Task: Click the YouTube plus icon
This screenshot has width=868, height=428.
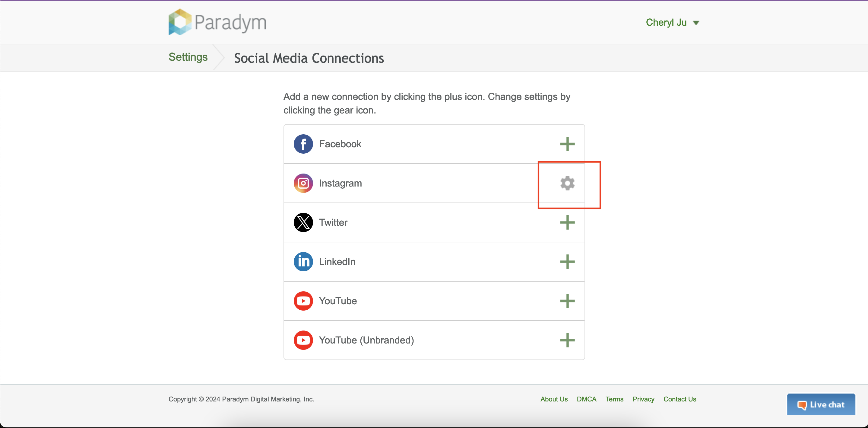Action: (567, 301)
